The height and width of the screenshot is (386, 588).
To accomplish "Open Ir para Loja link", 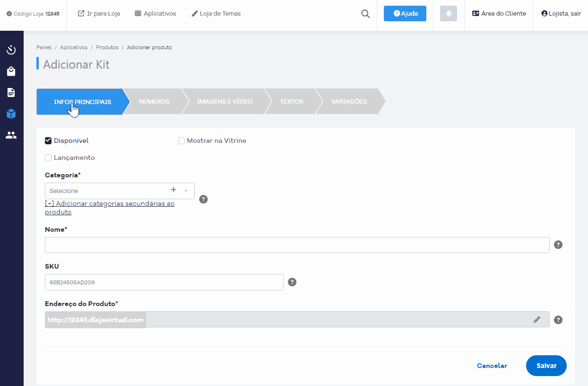I will [x=99, y=14].
